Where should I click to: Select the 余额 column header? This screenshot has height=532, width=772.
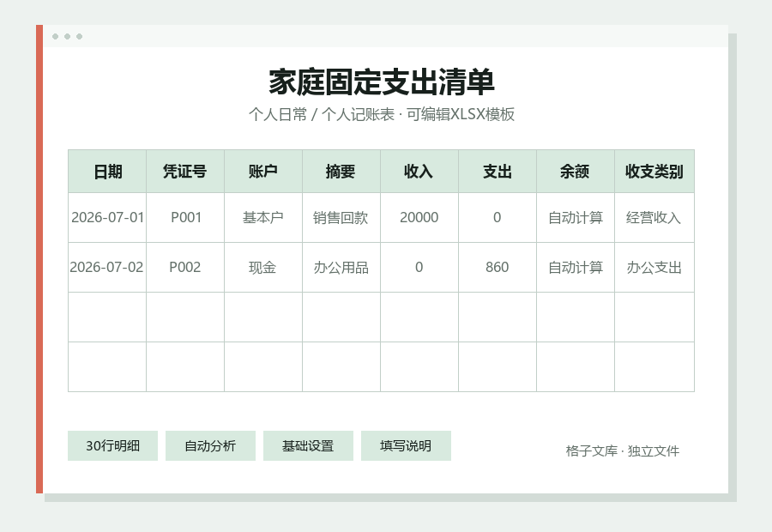[x=576, y=172]
